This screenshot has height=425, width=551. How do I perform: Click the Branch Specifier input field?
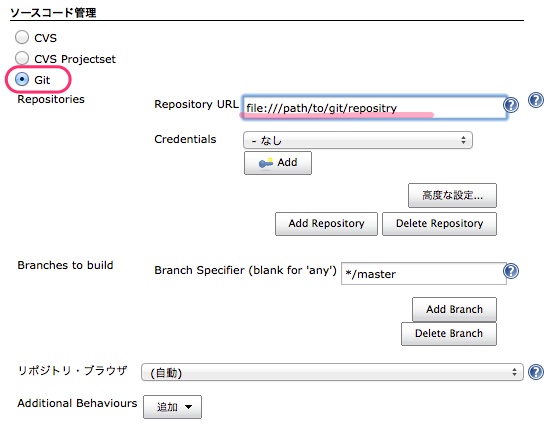[x=423, y=273]
